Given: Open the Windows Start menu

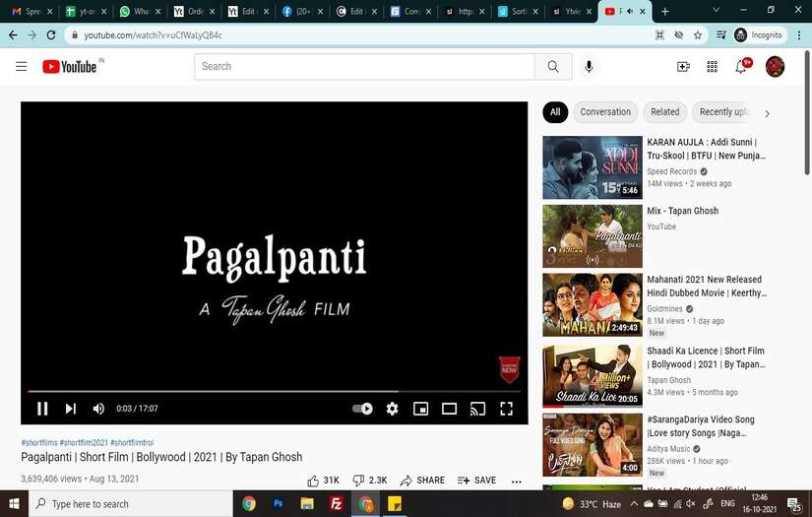Looking at the screenshot, I should [x=14, y=504].
